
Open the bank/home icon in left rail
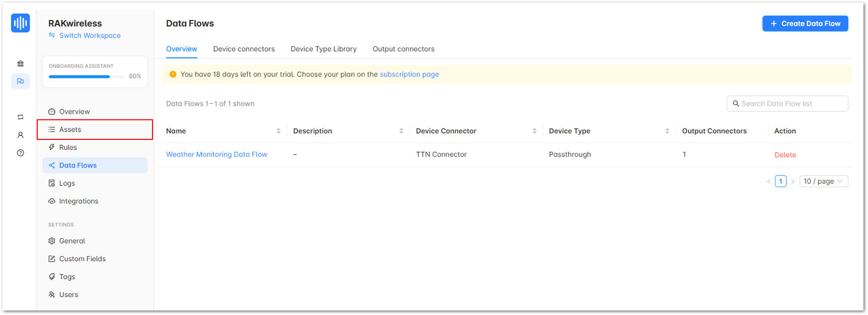click(20, 63)
